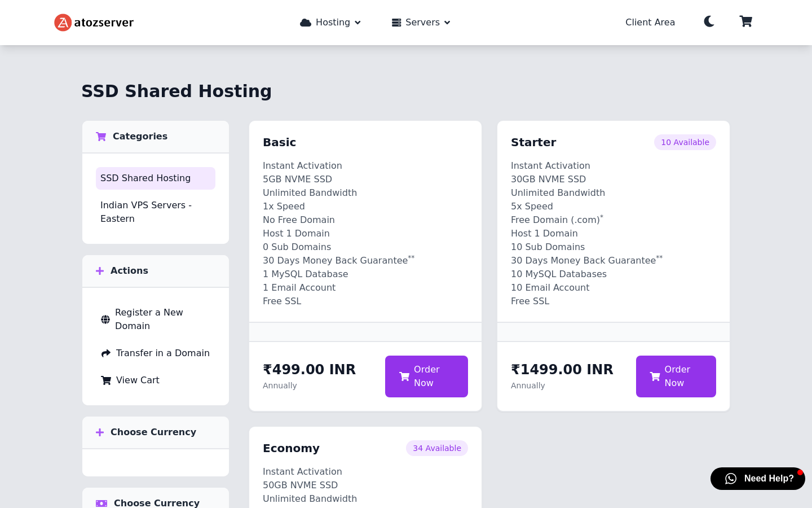812x508 pixels.
Task: Click the atozserver logo icon
Action: click(x=63, y=23)
